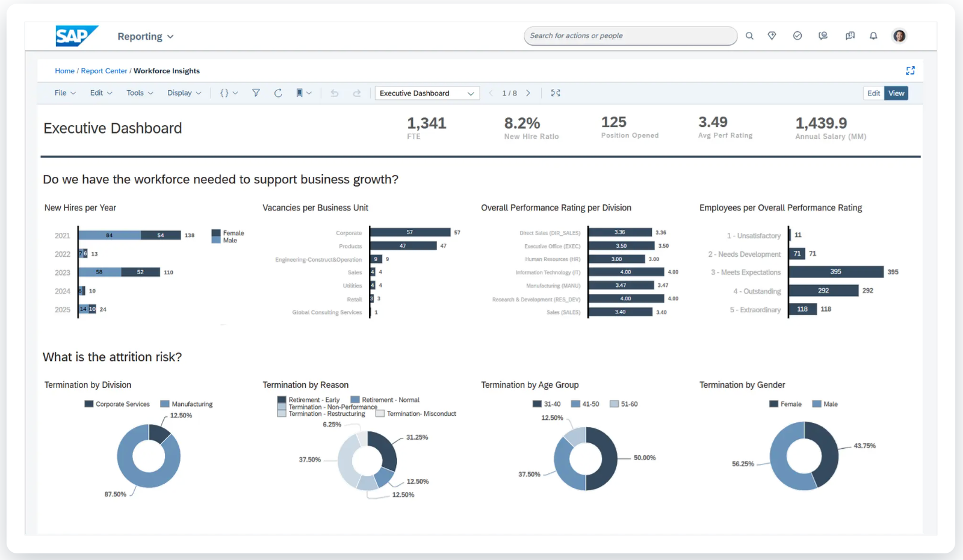The image size is (963, 560).
Task: Expand report to full screen with blue icon
Action: click(910, 71)
